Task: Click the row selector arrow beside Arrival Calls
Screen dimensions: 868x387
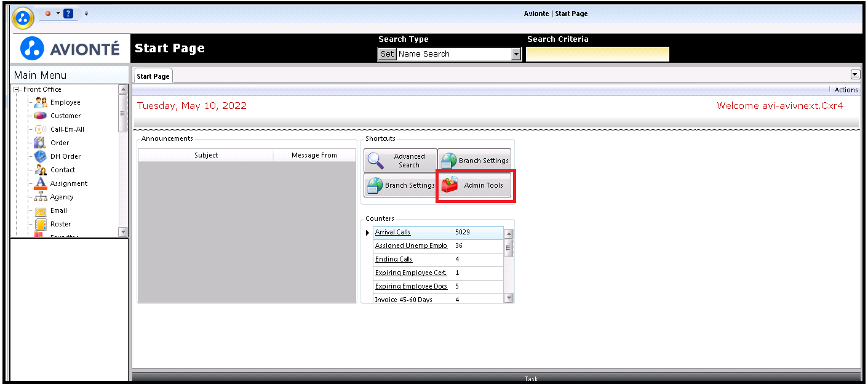Action: pos(368,233)
